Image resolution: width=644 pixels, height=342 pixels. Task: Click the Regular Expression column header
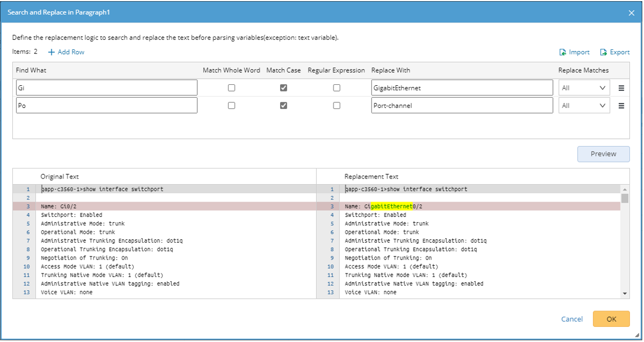pos(336,70)
